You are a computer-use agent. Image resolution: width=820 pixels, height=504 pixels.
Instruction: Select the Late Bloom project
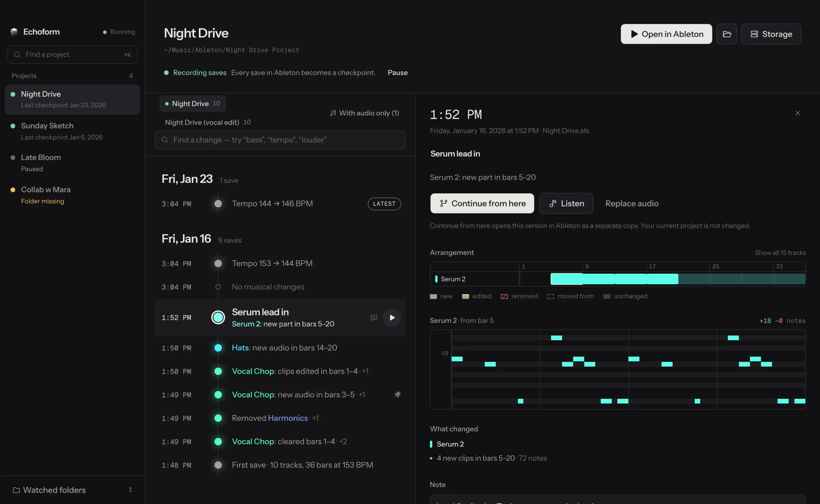(72, 163)
